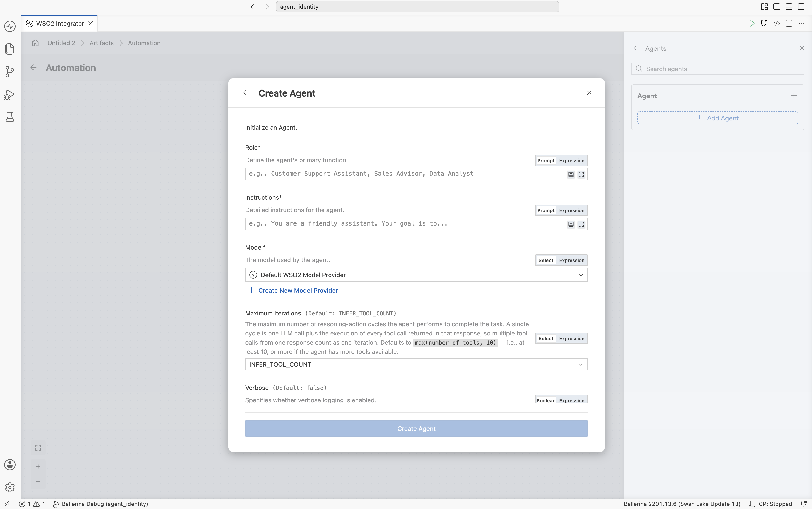
Task: Switch Role field to Prompt mode
Action: (x=546, y=161)
